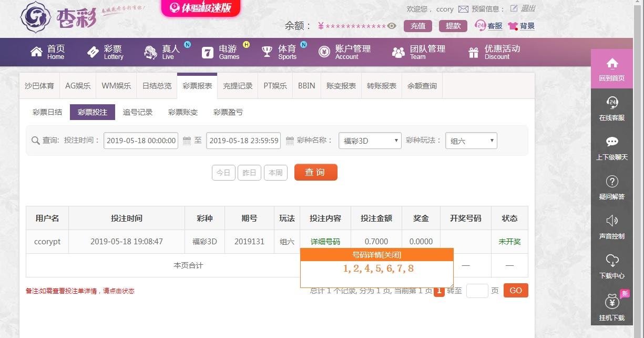Open 声音控制 speaker icon
The height and width of the screenshot is (338, 644).
click(x=612, y=221)
